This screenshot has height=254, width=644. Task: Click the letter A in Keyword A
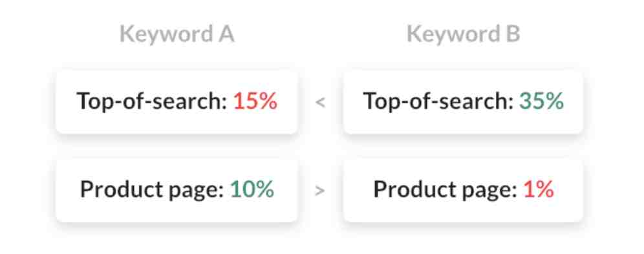point(226,34)
